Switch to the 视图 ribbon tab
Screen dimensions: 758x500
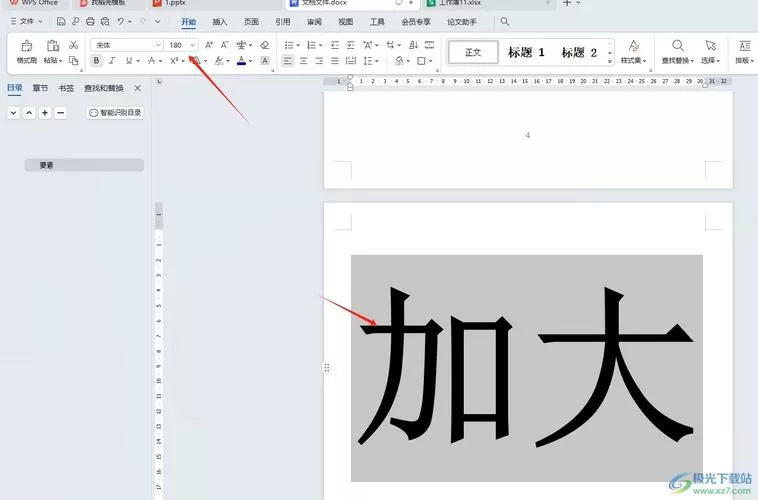346,22
